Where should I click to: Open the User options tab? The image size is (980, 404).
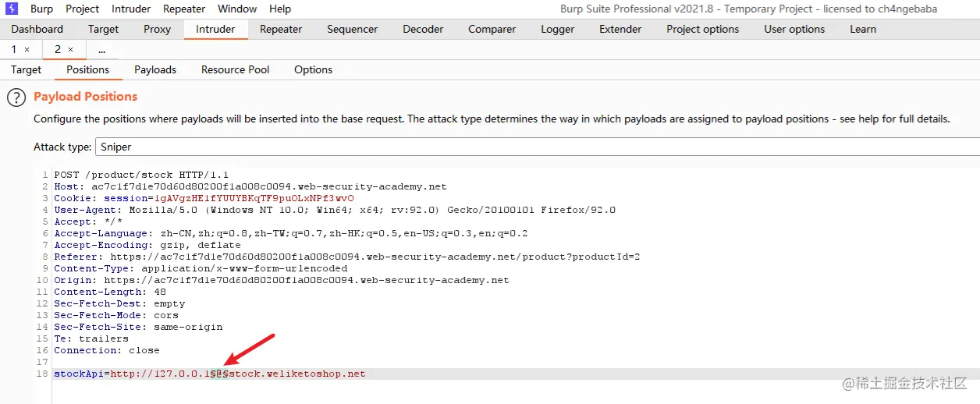(x=794, y=29)
